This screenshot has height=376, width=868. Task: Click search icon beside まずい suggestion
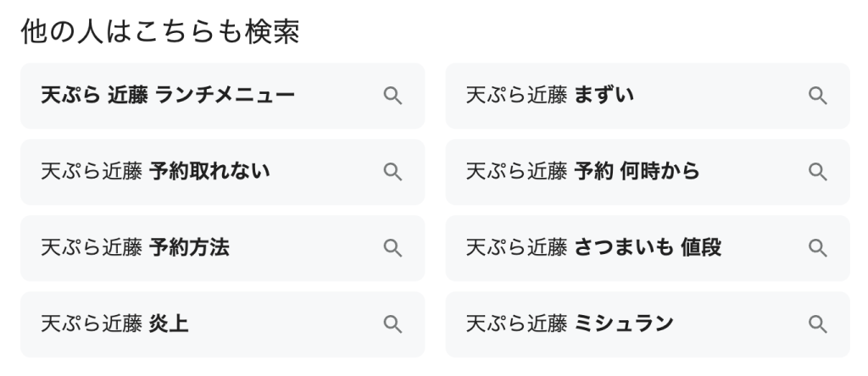pyautogui.click(x=817, y=96)
